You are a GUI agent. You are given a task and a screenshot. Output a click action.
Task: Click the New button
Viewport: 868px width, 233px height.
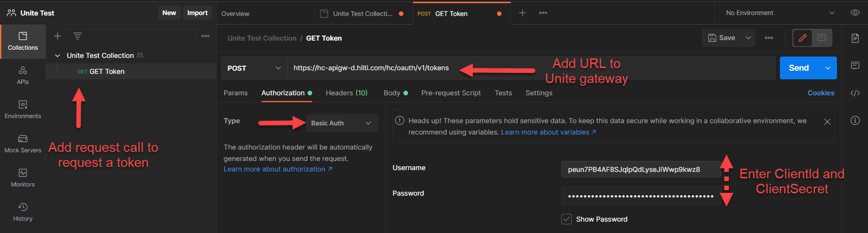coord(169,13)
